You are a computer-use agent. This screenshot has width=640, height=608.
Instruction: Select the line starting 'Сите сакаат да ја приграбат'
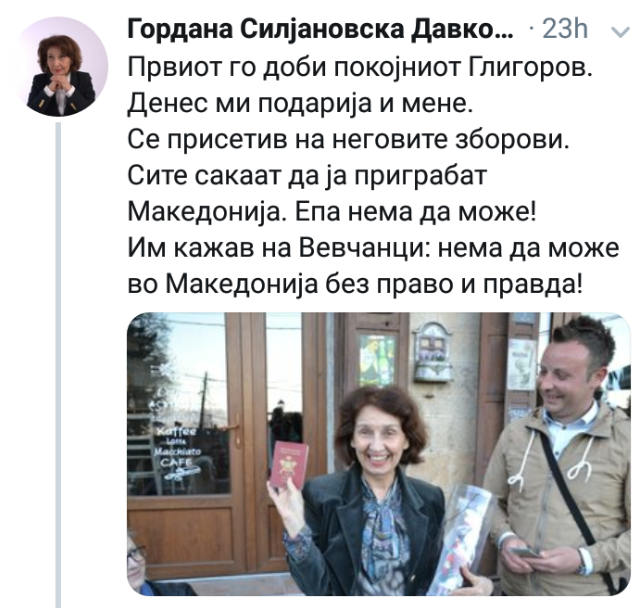(x=307, y=176)
